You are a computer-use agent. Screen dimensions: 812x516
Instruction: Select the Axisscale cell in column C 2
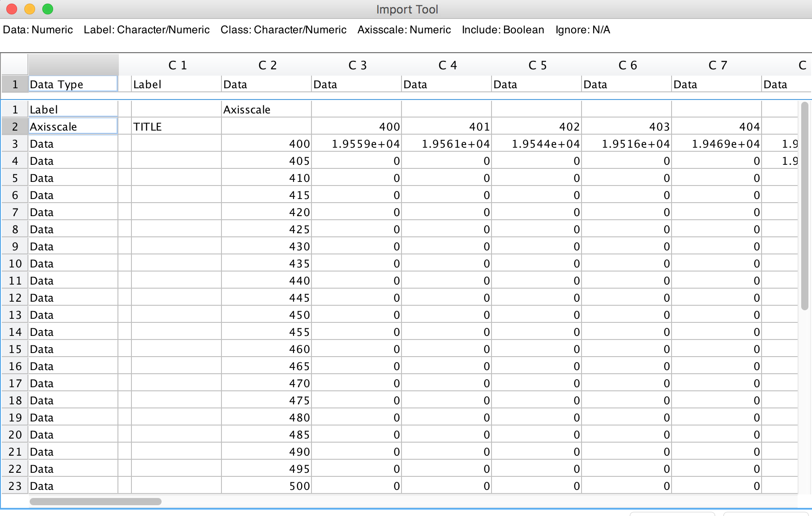click(x=266, y=109)
